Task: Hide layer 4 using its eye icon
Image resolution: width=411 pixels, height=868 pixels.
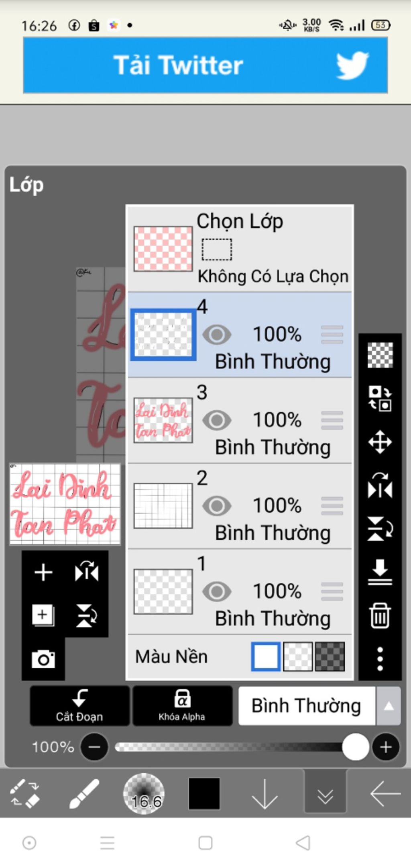Action: [217, 335]
